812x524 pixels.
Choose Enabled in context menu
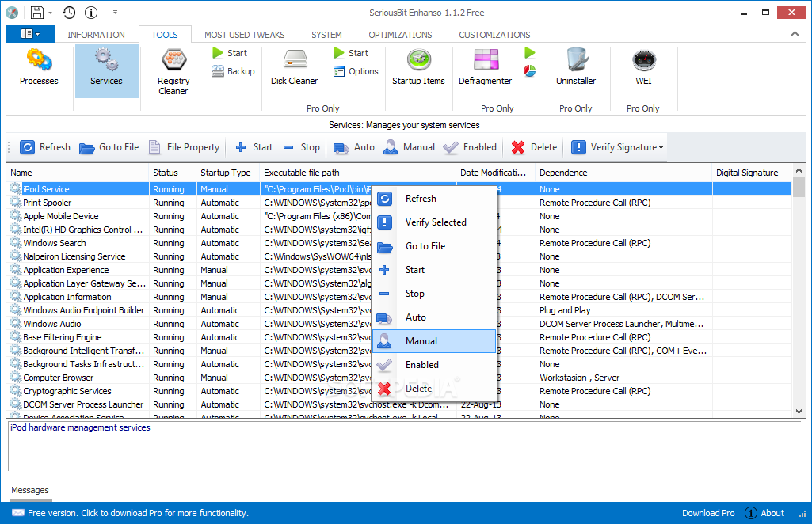[x=434, y=365]
